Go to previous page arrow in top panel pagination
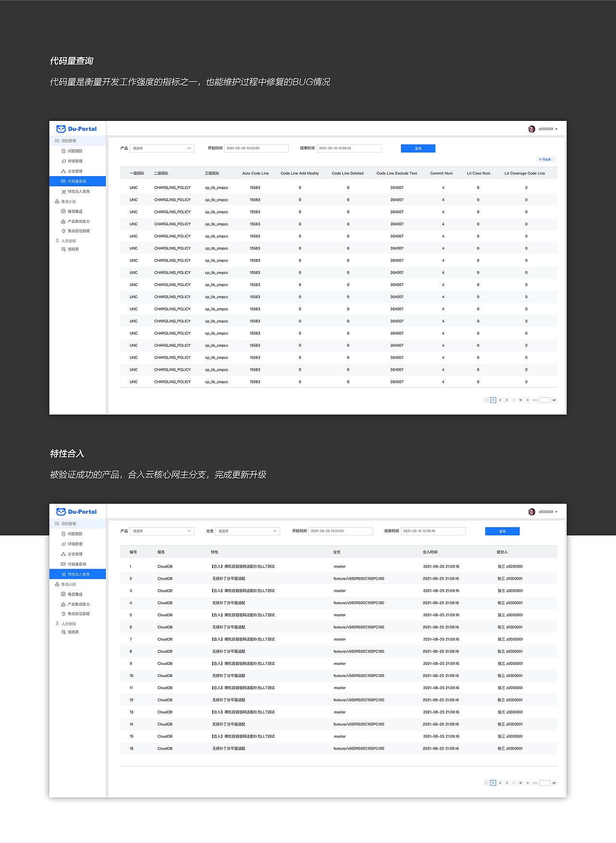Image resolution: width=616 pixels, height=843 pixels. pos(486,400)
